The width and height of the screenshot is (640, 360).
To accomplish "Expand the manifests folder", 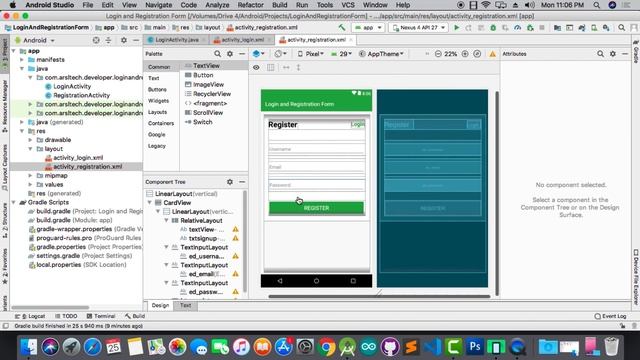I will (x=22, y=60).
